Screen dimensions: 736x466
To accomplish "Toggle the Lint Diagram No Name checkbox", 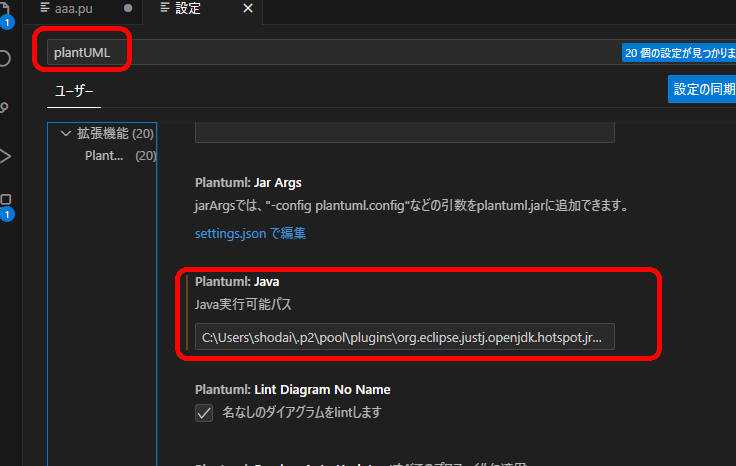I will [x=204, y=412].
